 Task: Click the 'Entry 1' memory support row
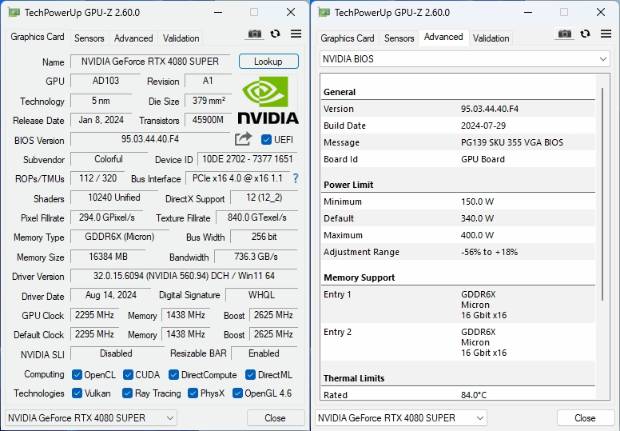(x=458, y=305)
